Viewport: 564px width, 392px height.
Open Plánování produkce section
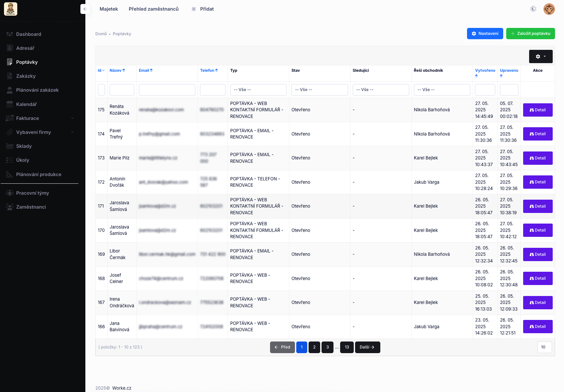click(x=39, y=174)
